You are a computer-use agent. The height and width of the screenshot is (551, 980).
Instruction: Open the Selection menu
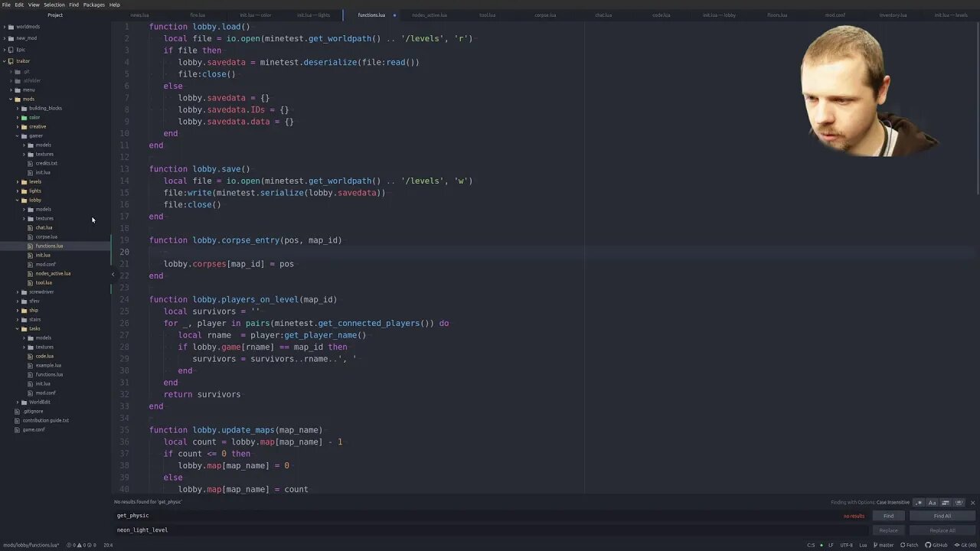[54, 5]
